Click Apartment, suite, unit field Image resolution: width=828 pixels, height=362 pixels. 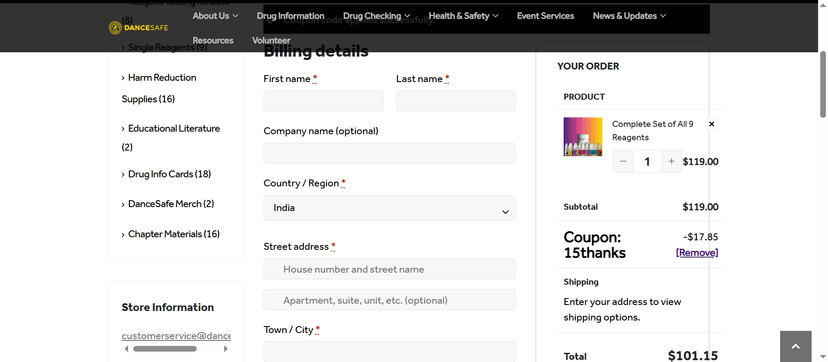pyautogui.click(x=390, y=300)
